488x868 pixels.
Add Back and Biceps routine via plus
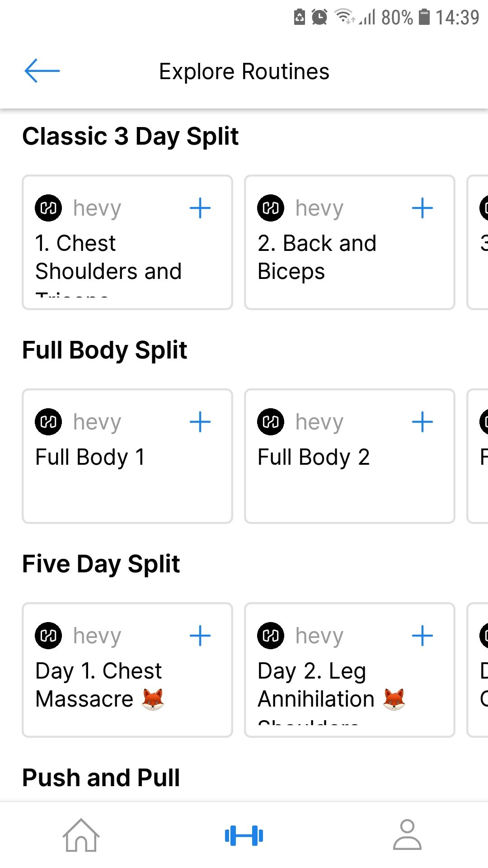click(422, 208)
